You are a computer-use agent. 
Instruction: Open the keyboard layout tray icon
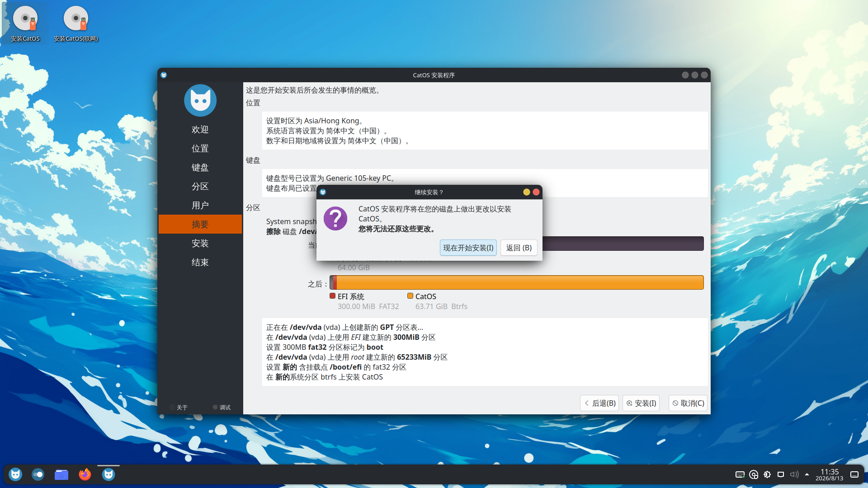pyautogui.click(x=740, y=474)
